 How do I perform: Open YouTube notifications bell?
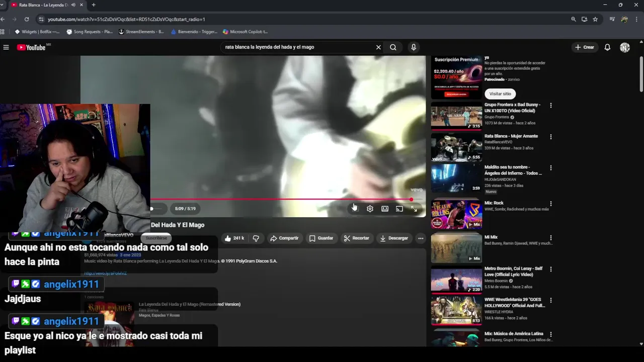(607, 47)
